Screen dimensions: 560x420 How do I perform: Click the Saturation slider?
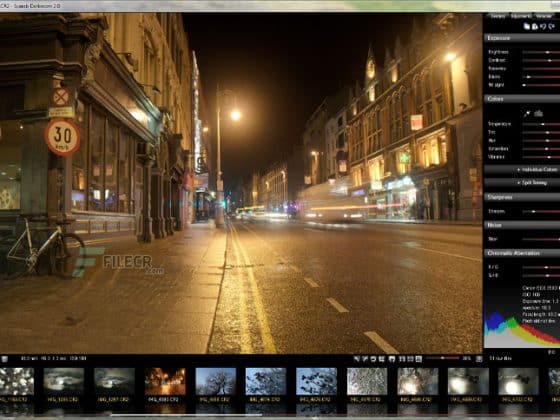pos(541,149)
